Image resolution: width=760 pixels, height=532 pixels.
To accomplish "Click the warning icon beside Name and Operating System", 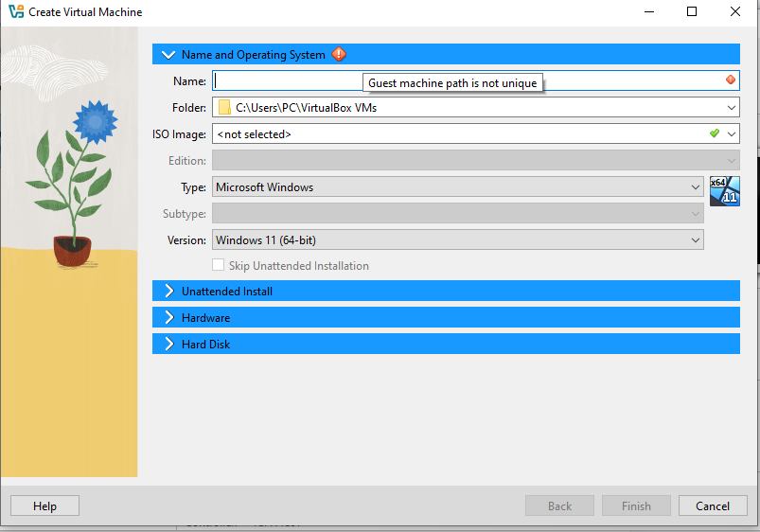I will tap(339, 55).
